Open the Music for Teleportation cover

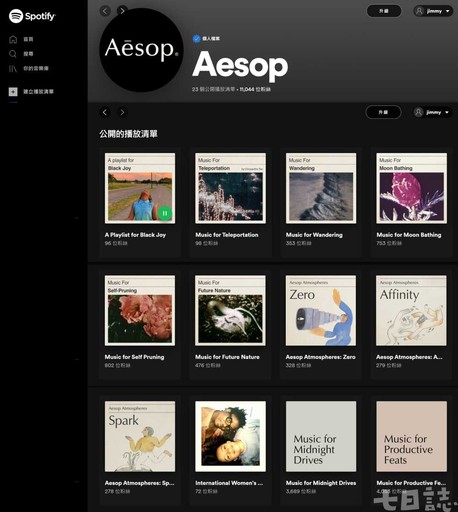pyautogui.click(x=230, y=188)
